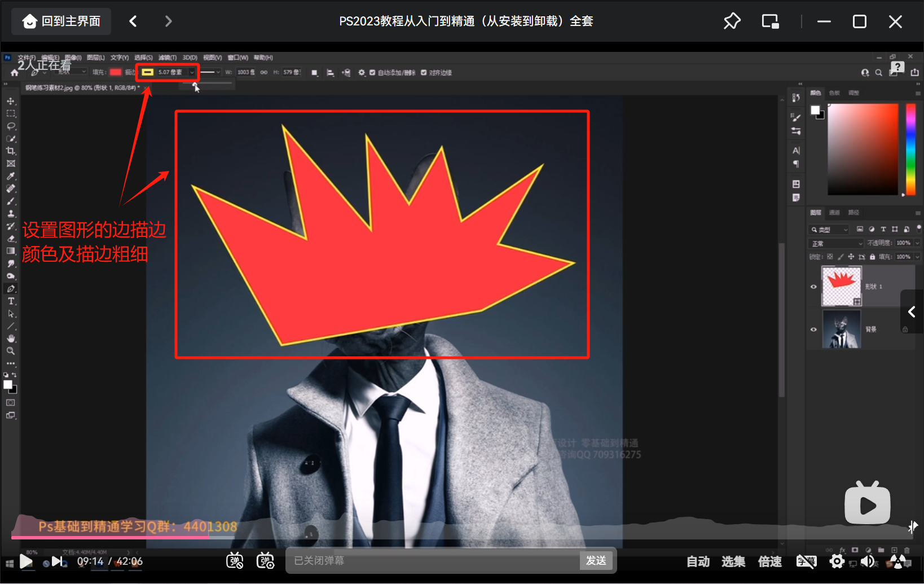Viewport: 924px width, 584px height.
Task: Click the foreground color swatch in toolbar
Action: tap(8, 385)
